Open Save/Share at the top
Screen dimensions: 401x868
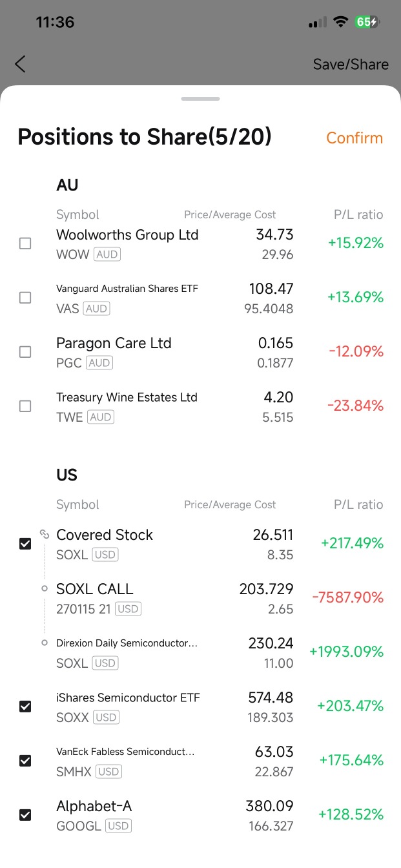coord(351,64)
